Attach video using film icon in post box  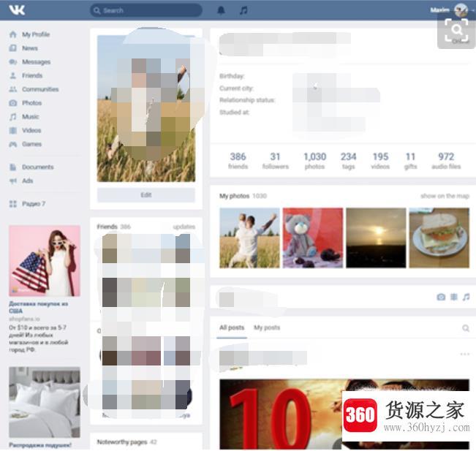454,297
